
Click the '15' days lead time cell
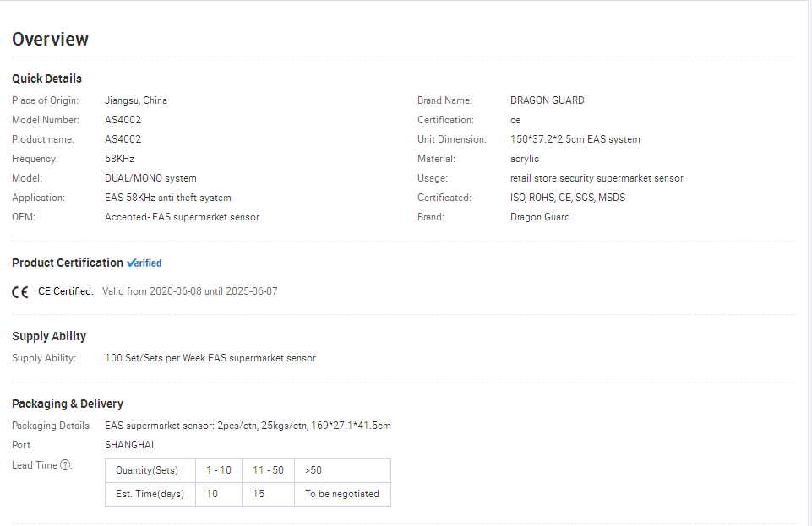tap(268, 495)
